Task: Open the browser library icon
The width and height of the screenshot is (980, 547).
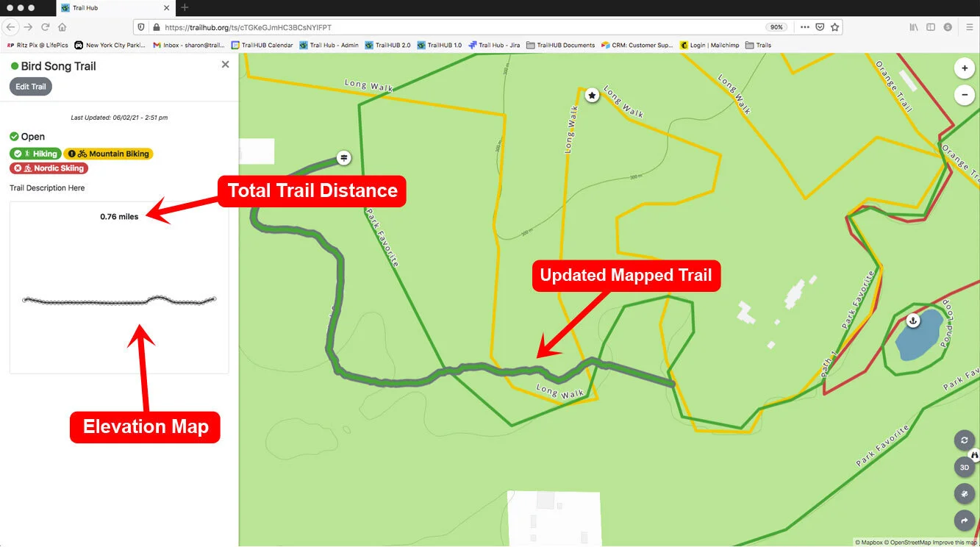Action: click(914, 27)
